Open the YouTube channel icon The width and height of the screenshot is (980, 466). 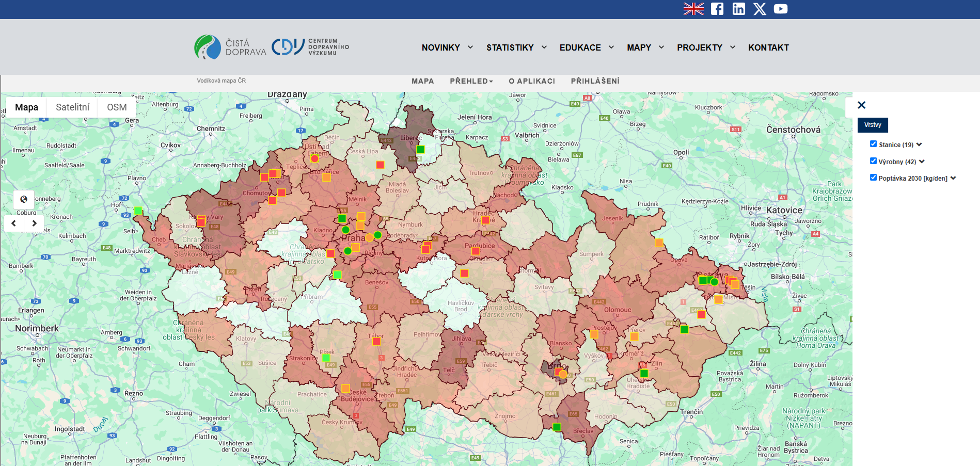tap(781, 9)
